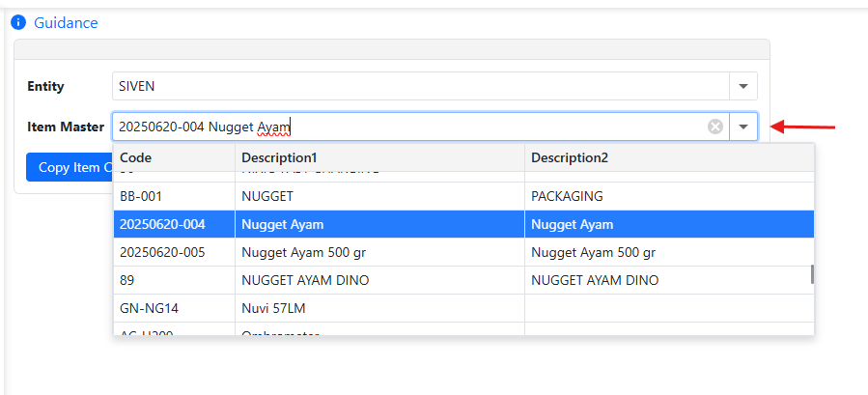
Task: Click NUGGET AYAM DINO in Description2
Action: coord(669,280)
